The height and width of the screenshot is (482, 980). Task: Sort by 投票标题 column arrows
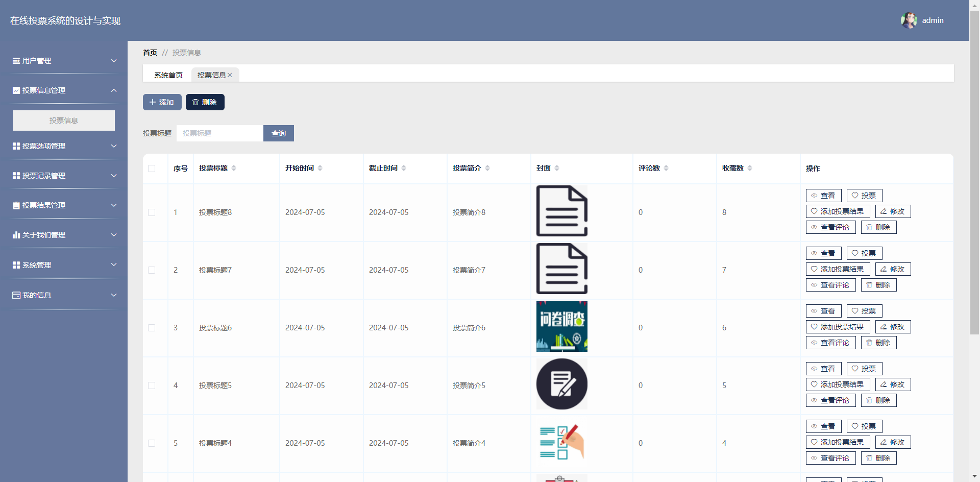tap(234, 168)
